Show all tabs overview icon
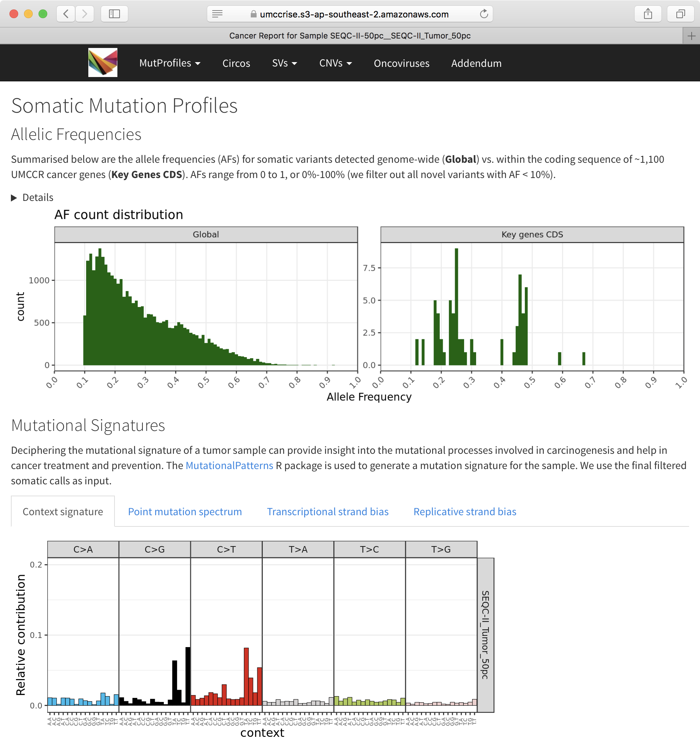Viewport: 700px width, 747px height. pos(680,14)
